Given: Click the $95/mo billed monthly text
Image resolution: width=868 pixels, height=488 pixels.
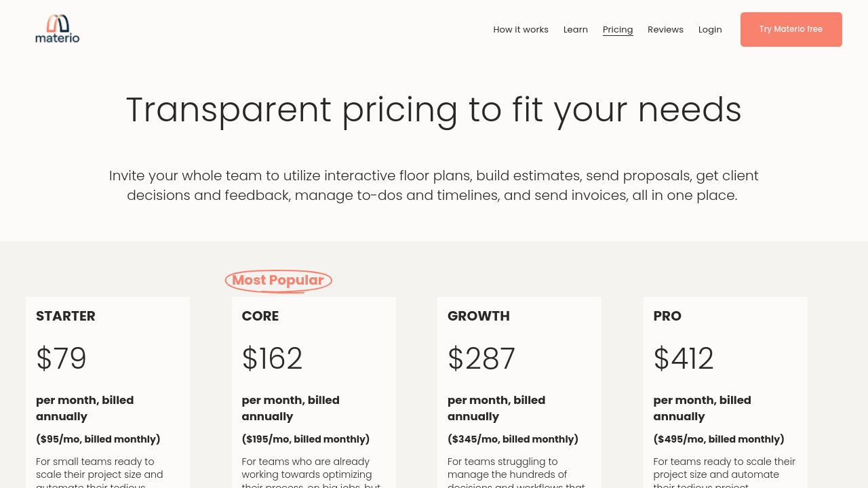Looking at the screenshot, I should [x=98, y=439].
